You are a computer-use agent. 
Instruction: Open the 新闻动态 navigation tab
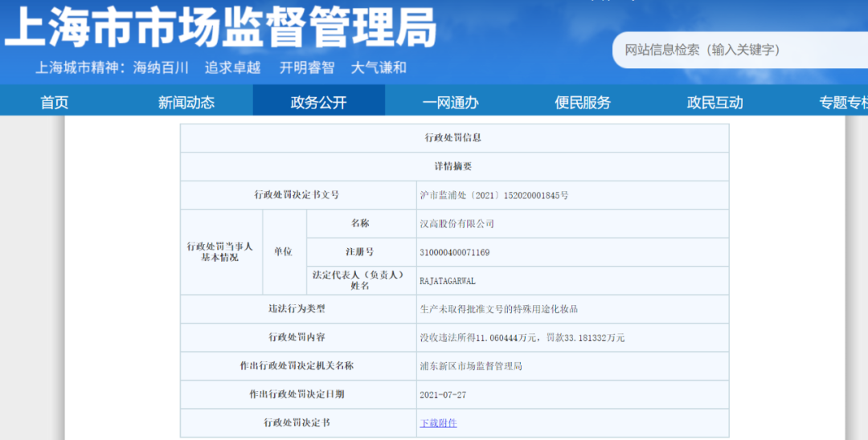tap(186, 102)
